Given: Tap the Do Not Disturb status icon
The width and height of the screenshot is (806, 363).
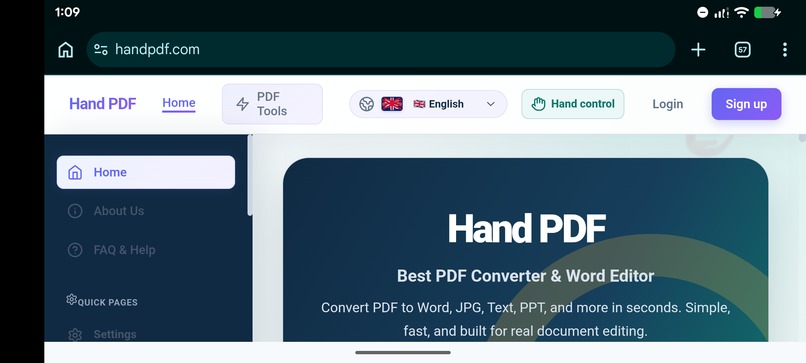Looking at the screenshot, I should point(702,12).
